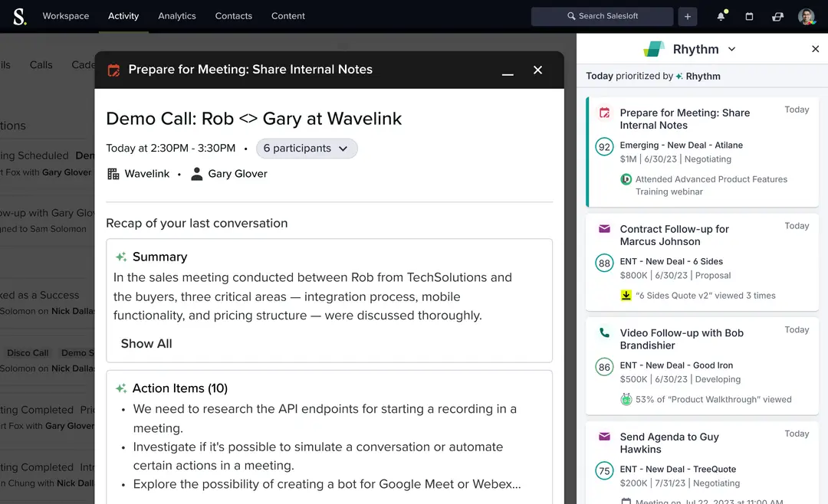This screenshot has height=504, width=828.
Task: Open Prepare for Meeting task card in Rhythm
Action: click(x=702, y=152)
